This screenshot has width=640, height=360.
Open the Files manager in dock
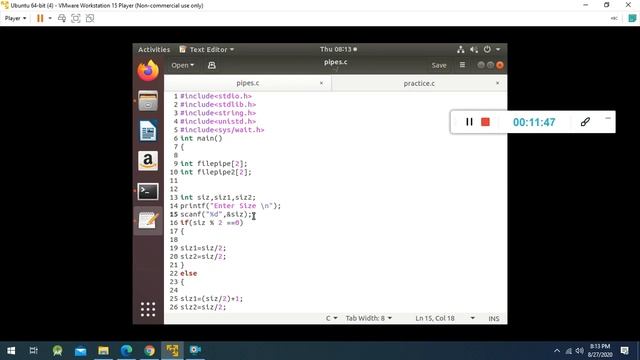[148, 101]
